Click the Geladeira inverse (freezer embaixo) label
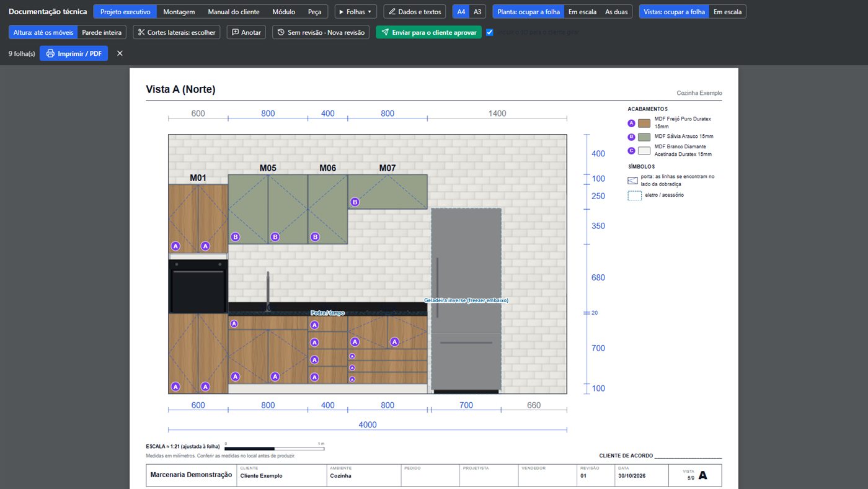 tap(466, 300)
